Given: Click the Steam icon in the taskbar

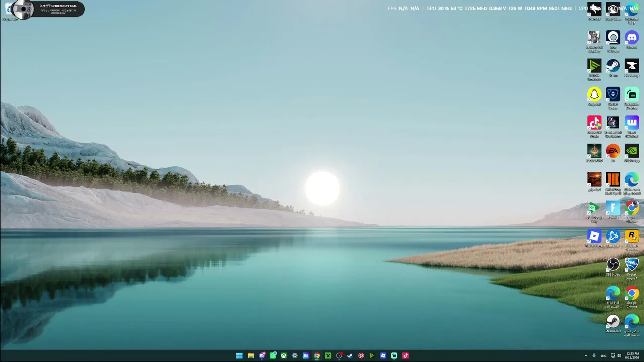Looking at the screenshot, I should point(350,356).
